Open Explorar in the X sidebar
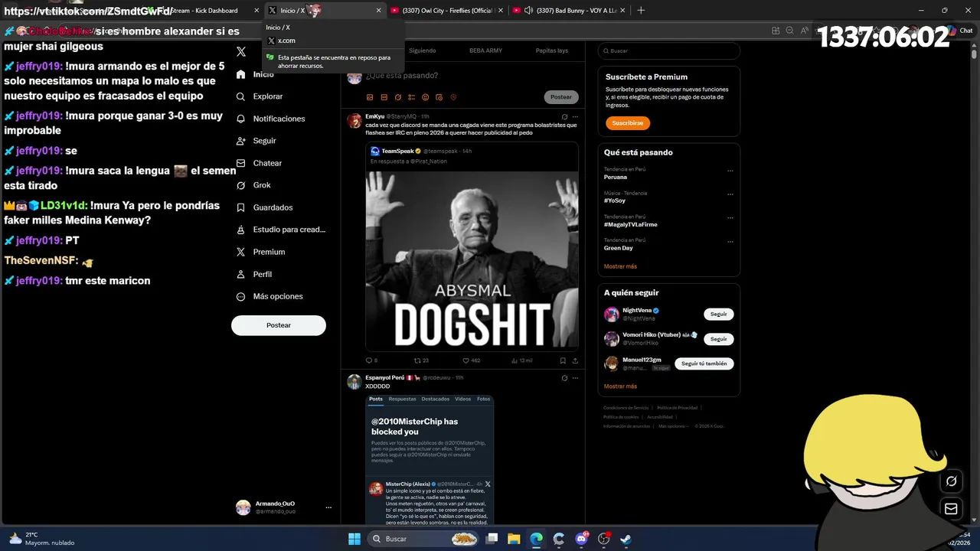Viewport: 980px width, 551px height. coord(260,96)
